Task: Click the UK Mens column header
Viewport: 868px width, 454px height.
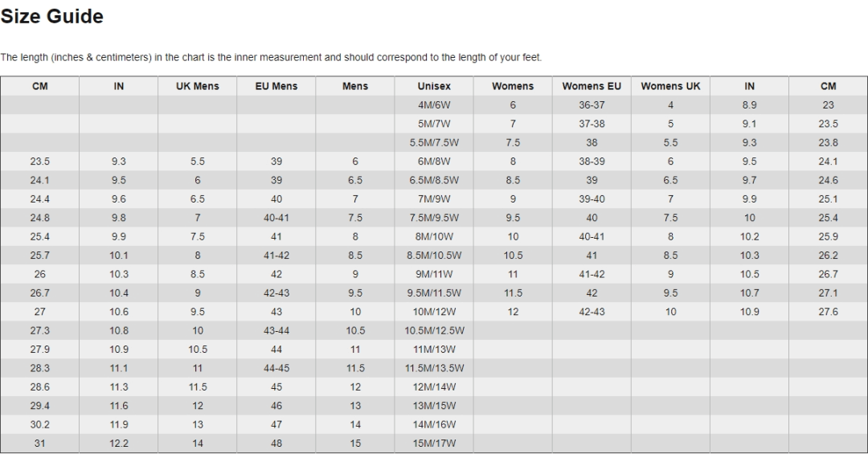Action: point(198,86)
